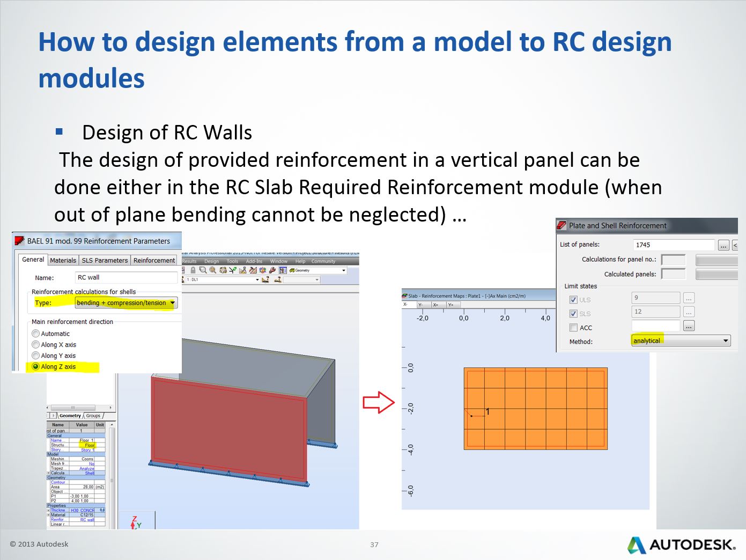The height and width of the screenshot is (560, 746).
Task: Uncheck the ULS limit state checkbox
Action: click(x=574, y=299)
